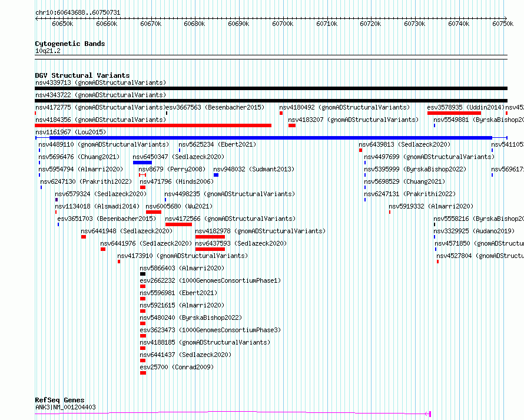Open nsv1134018 (Alsmadi2014) label
The image size is (524, 420).
point(97,206)
